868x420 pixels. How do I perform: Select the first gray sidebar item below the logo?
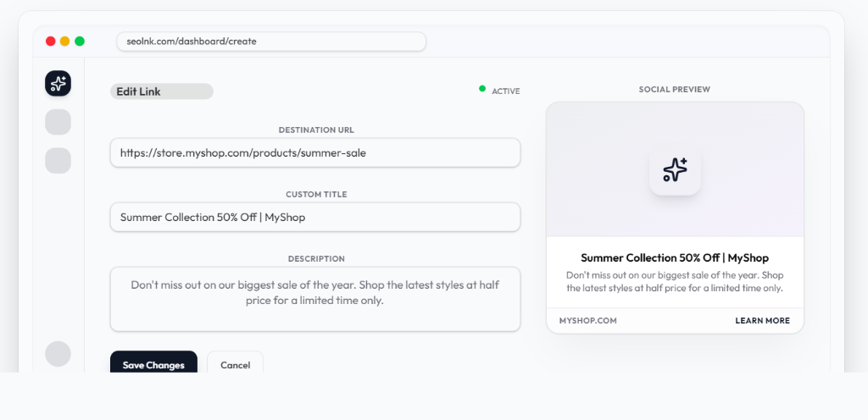coord(58,122)
